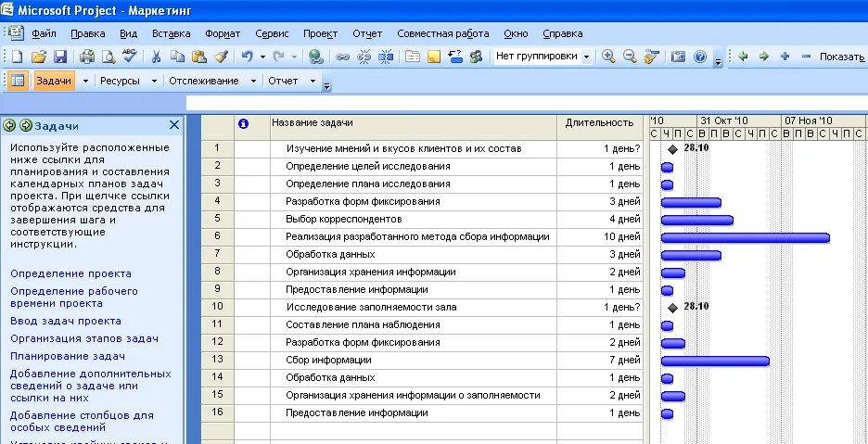Paste from the clipboard
This screenshot has height=444, width=868.
(198, 57)
